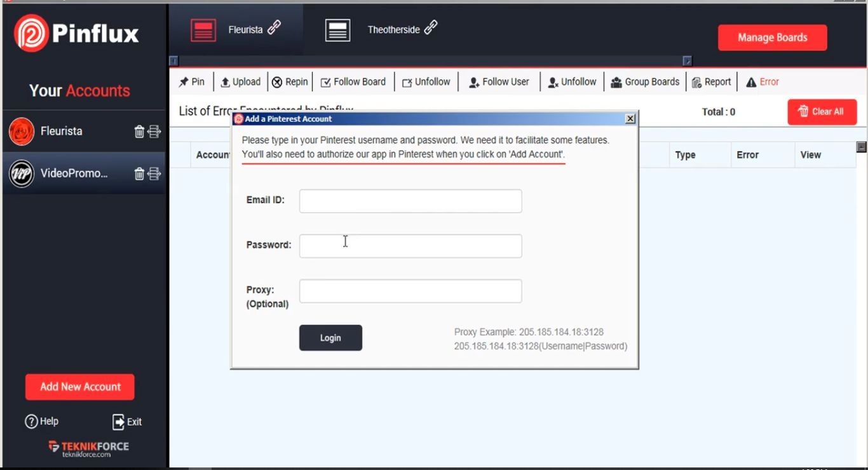Click VideoPromo account name in sidebar
Screen dimensions: 868x470
pos(74,173)
